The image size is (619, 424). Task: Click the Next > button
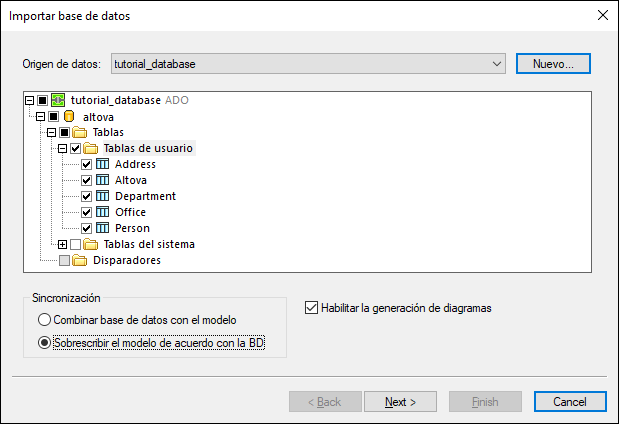[x=400, y=402]
